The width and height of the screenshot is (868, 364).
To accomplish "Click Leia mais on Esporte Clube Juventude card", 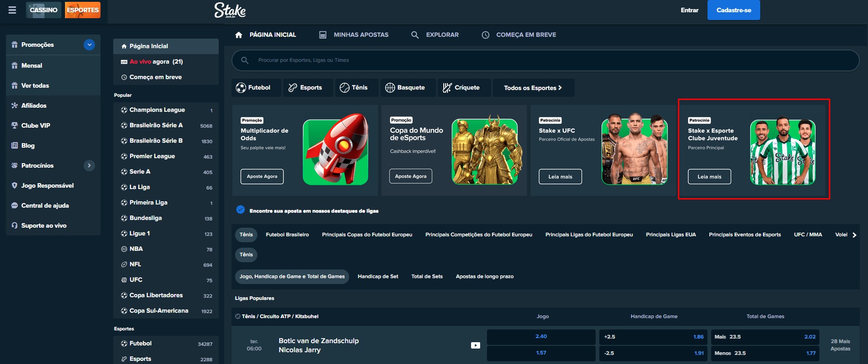I will [709, 177].
